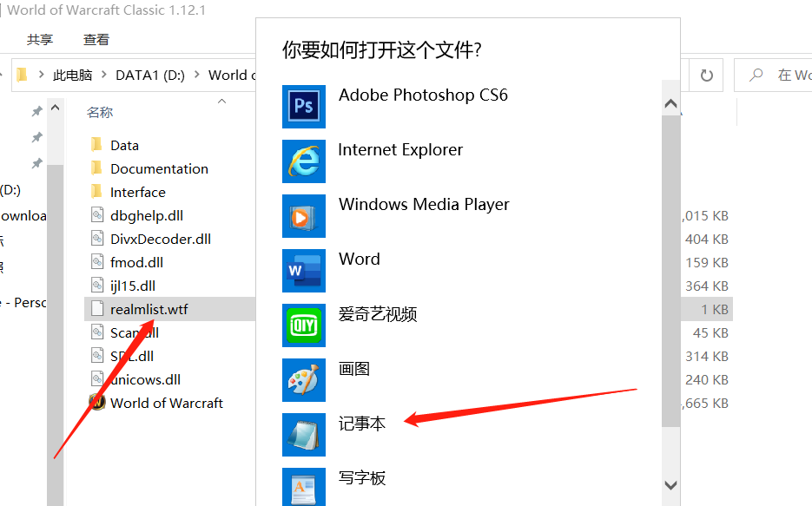Sort files by the 名称 column header

(x=100, y=112)
